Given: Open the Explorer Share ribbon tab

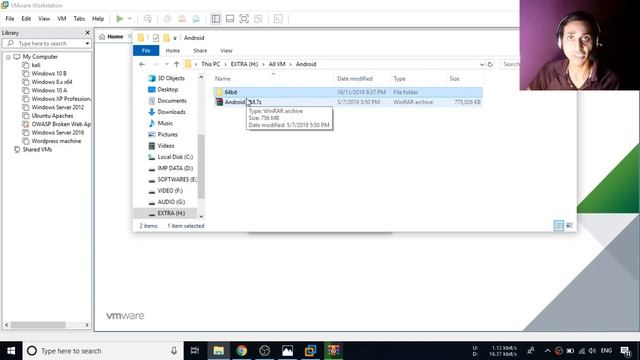Looking at the screenshot, I should point(200,51).
